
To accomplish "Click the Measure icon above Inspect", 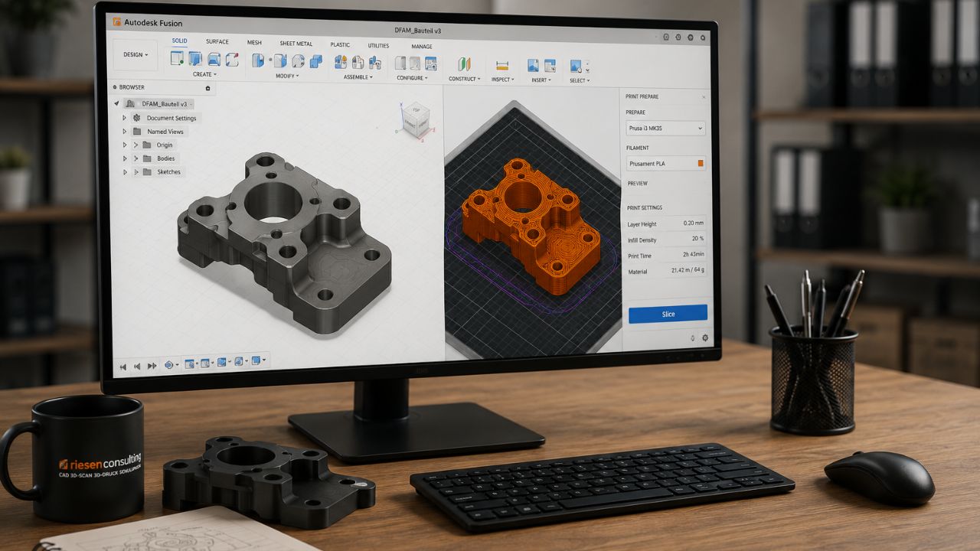I will pos(502,66).
